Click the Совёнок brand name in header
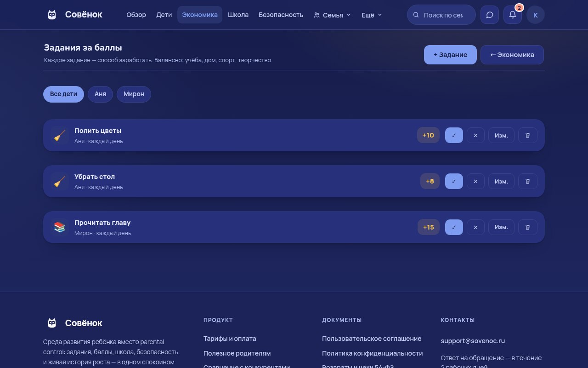Image resolution: width=588 pixels, height=368 pixels. pyautogui.click(x=84, y=15)
